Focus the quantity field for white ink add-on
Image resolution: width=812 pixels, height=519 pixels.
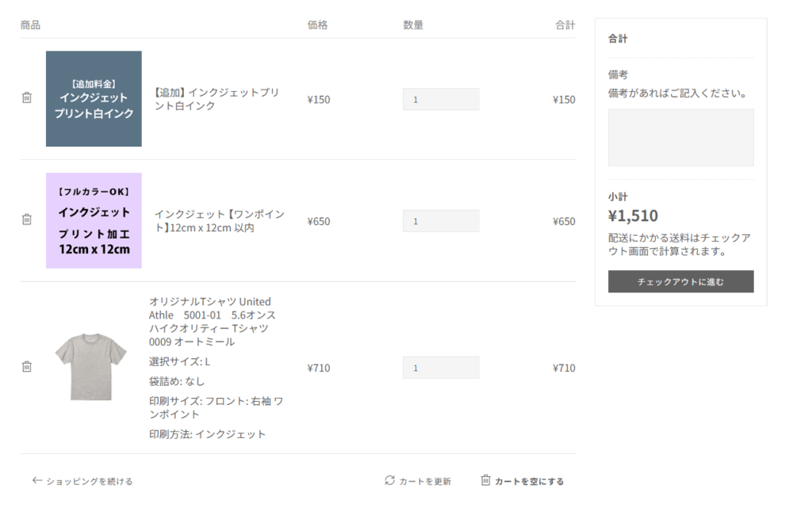(441, 99)
